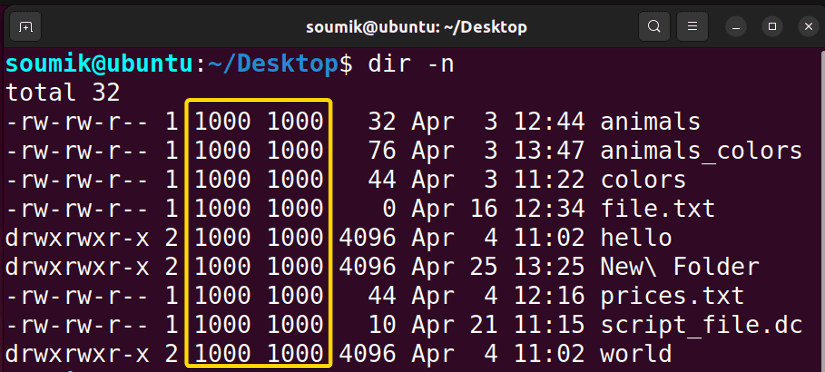825x372 pixels.
Task: Open terminal search with magnifier icon
Action: [x=654, y=27]
